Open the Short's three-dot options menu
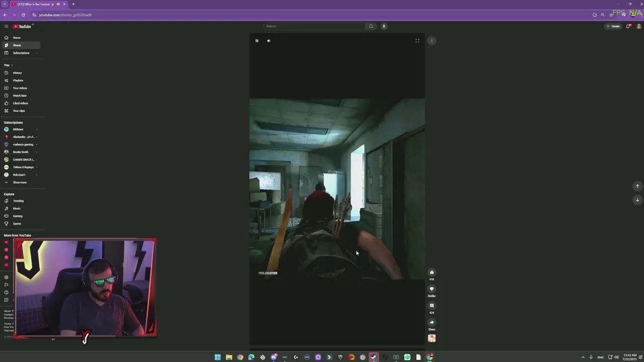Viewport: 644px width, 362px height. pos(432,41)
